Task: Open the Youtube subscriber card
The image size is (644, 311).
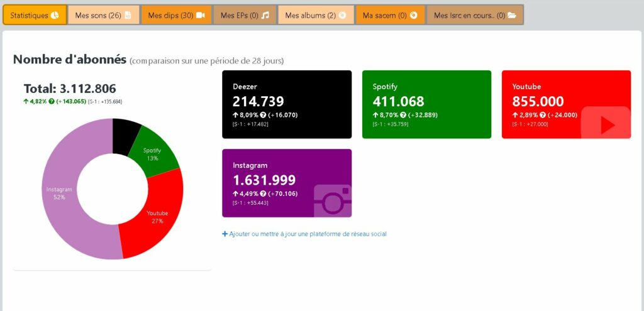Action: point(566,104)
